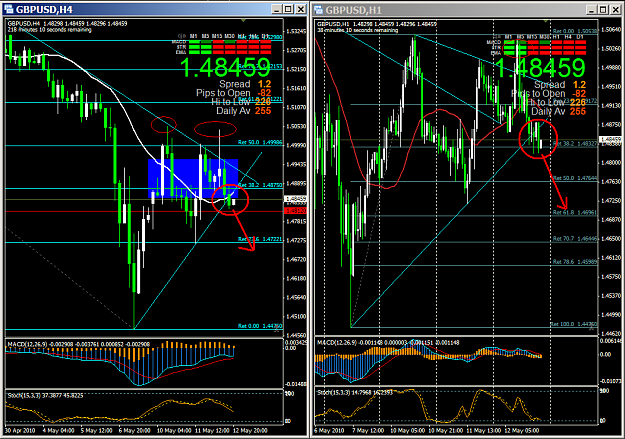This screenshot has width=625, height=439.
Task: Click 1.50260 on the H1 price axis
Action: (x=611, y=49)
